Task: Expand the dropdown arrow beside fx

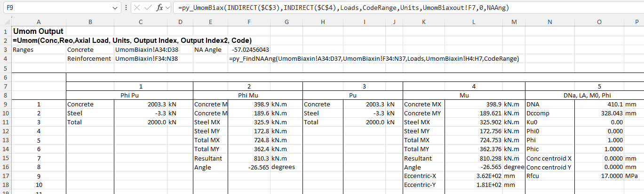Action: tap(168, 8)
